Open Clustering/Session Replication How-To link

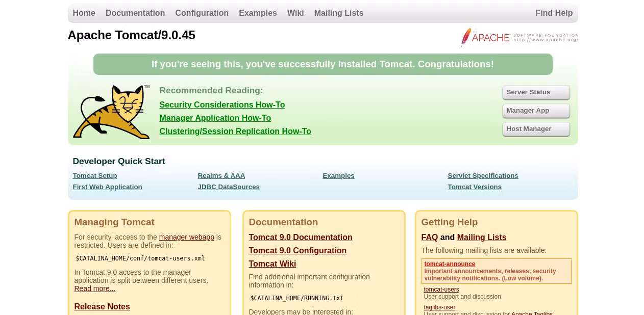(235, 132)
